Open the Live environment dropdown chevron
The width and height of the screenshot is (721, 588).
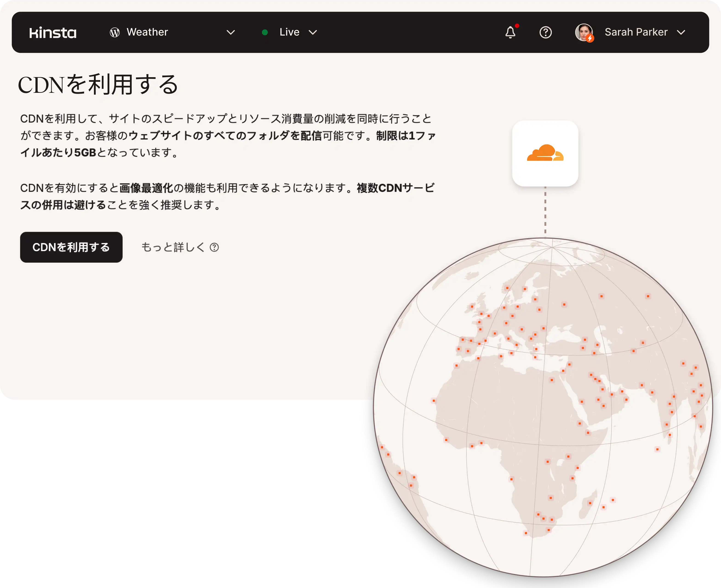pyautogui.click(x=312, y=33)
